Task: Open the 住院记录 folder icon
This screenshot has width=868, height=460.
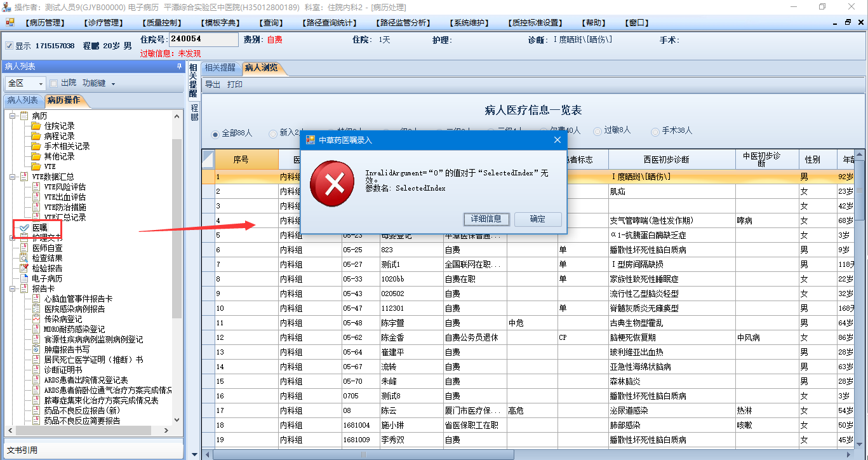Action: (36, 126)
